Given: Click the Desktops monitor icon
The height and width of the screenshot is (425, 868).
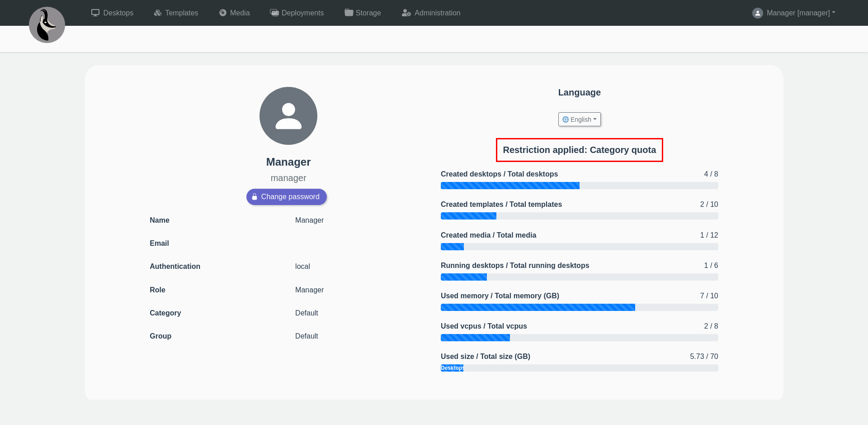Looking at the screenshot, I should point(95,13).
